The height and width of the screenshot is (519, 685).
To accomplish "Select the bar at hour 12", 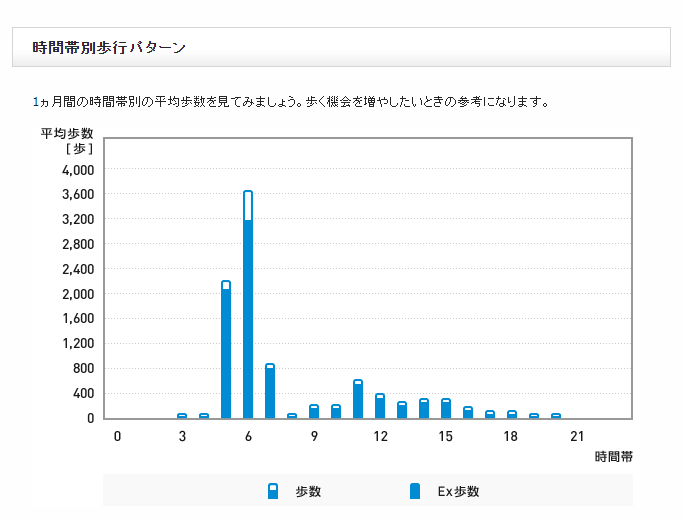I will 380,406.
